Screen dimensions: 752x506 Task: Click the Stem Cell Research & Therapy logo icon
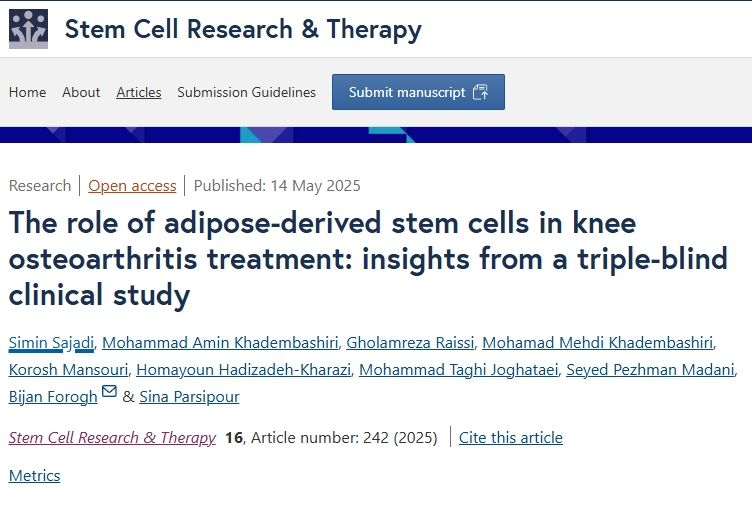click(28, 28)
